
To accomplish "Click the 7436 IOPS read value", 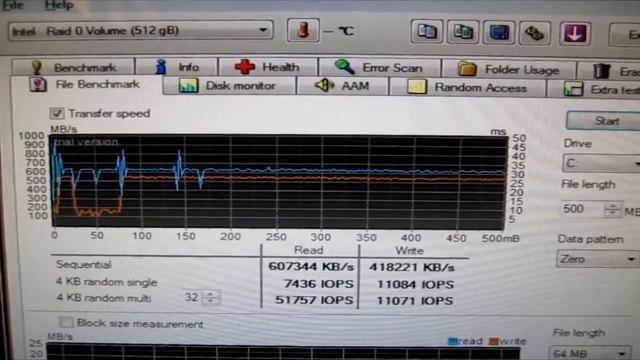I will 318,283.
